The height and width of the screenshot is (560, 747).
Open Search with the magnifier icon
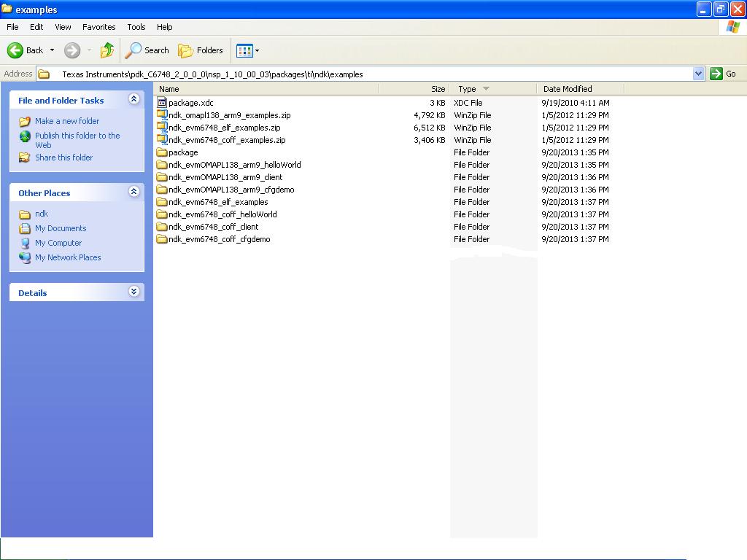(x=133, y=50)
